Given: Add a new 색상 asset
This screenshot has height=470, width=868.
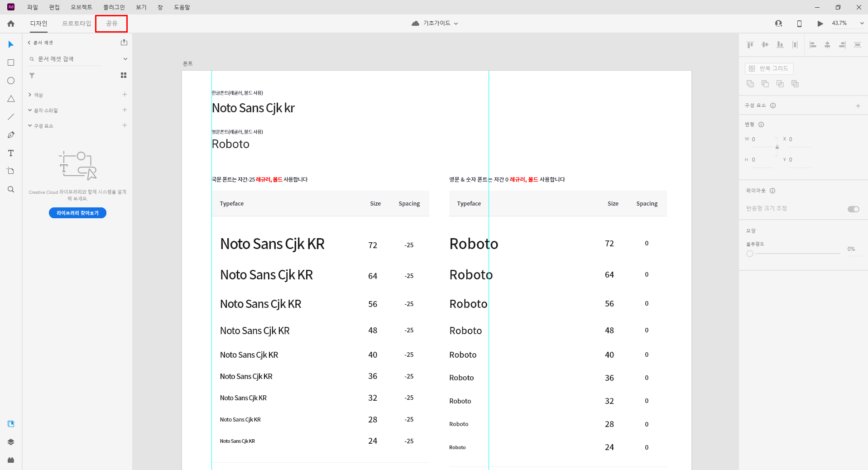Looking at the screenshot, I should pyautogui.click(x=125, y=95).
